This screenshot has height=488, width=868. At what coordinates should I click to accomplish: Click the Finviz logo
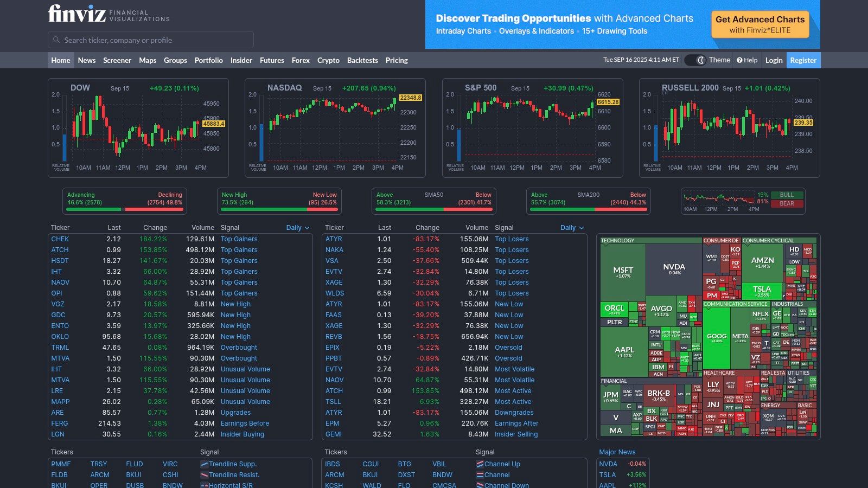coord(108,13)
